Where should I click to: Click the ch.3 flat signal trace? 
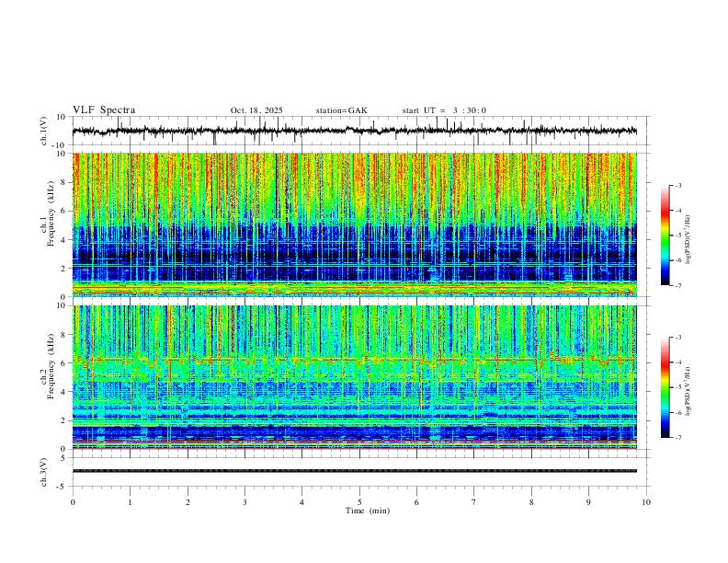355,471
